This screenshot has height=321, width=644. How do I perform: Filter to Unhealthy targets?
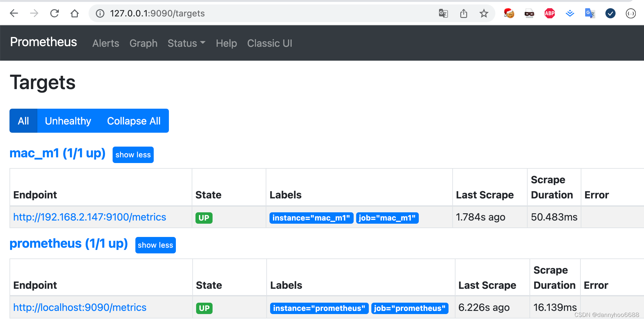pos(68,121)
